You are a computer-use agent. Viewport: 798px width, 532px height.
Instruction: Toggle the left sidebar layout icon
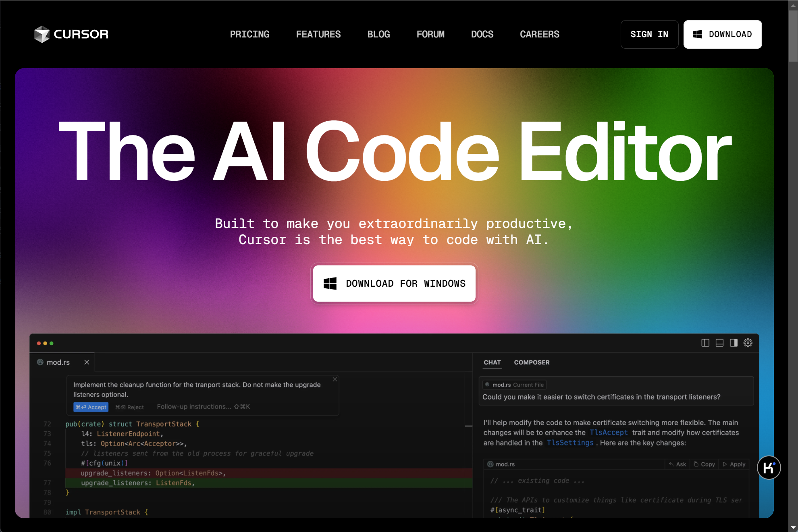click(x=705, y=343)
